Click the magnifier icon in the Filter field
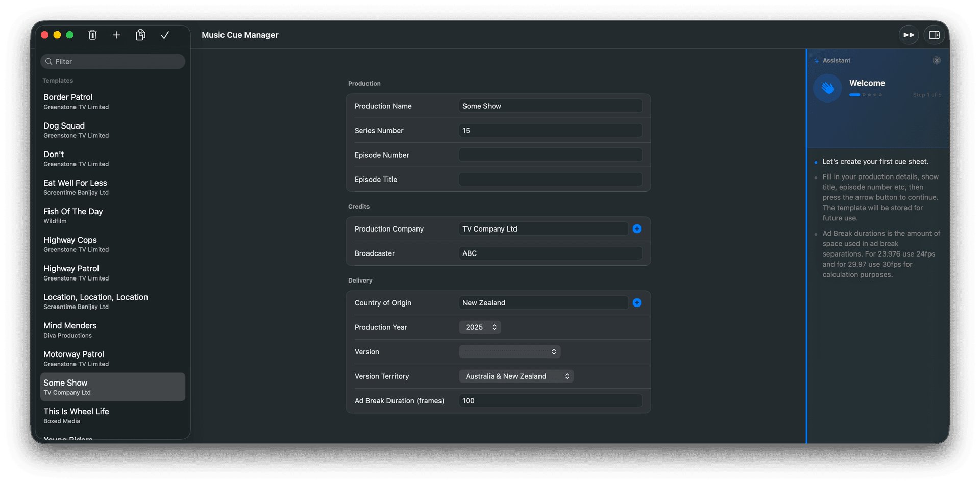The height and width of the screenshot is (484, 980). pos(49,61)
